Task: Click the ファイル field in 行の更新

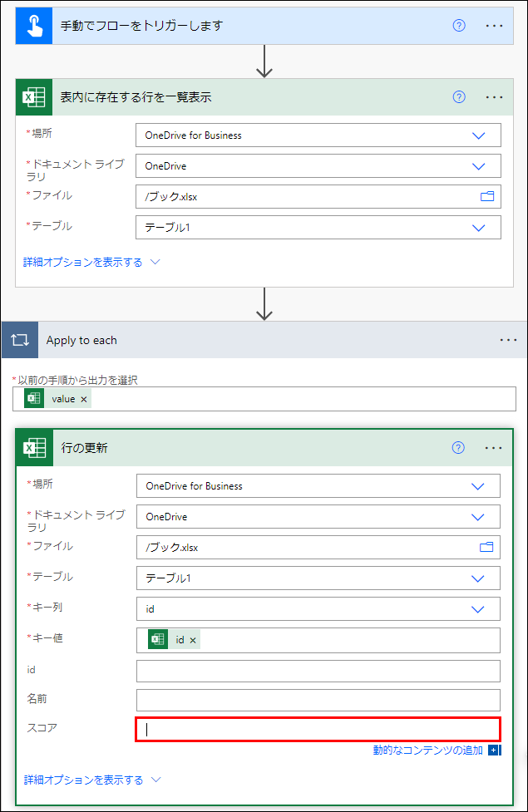Action: [318, 548]
